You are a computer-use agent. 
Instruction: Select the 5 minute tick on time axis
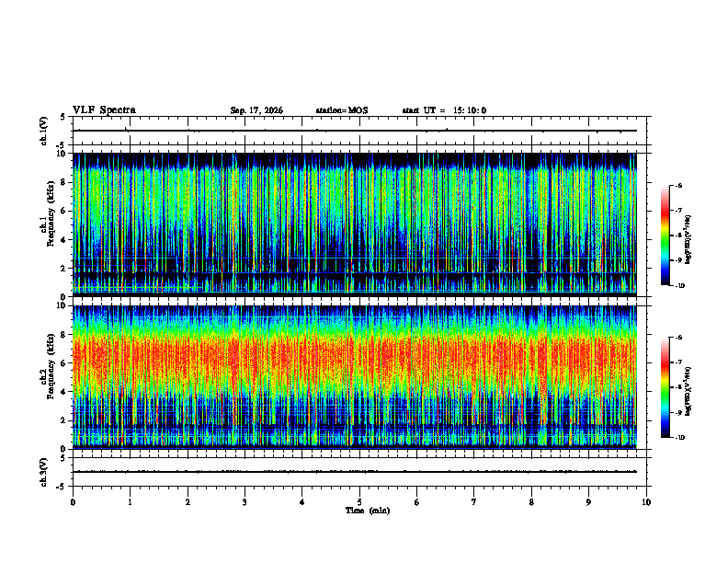[359, 502]
